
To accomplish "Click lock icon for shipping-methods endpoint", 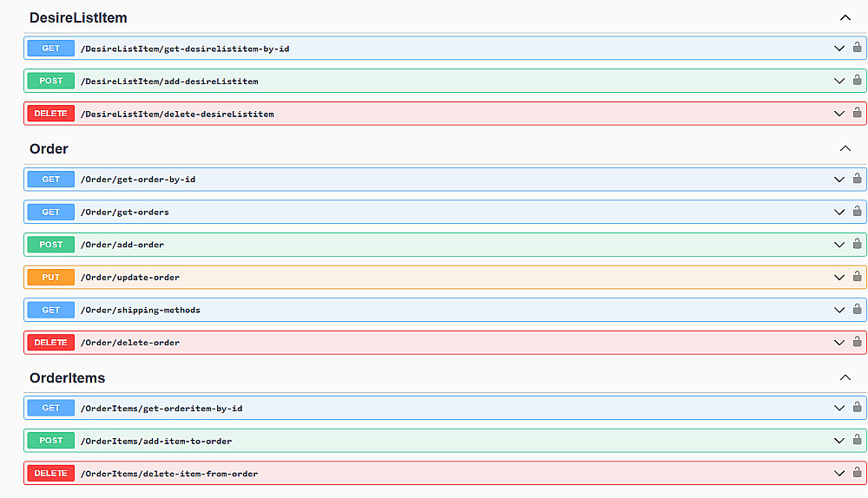I will [x=857, y=310].
